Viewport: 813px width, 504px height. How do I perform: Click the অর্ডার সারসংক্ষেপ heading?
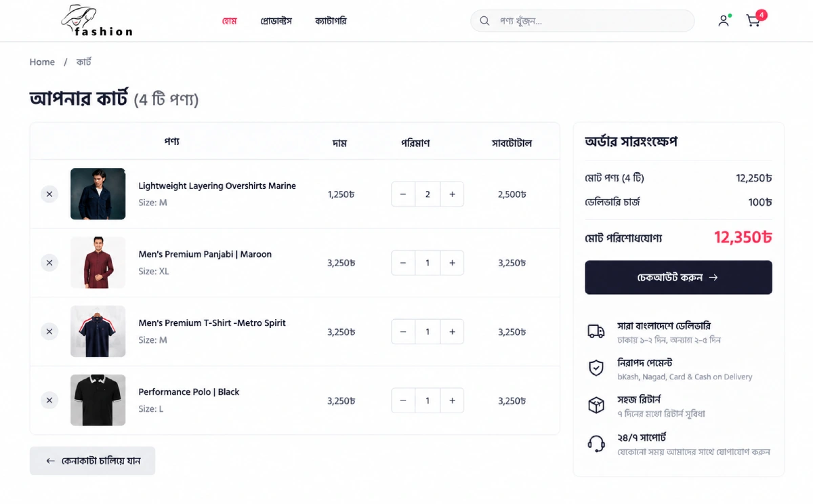pos(631,142)
